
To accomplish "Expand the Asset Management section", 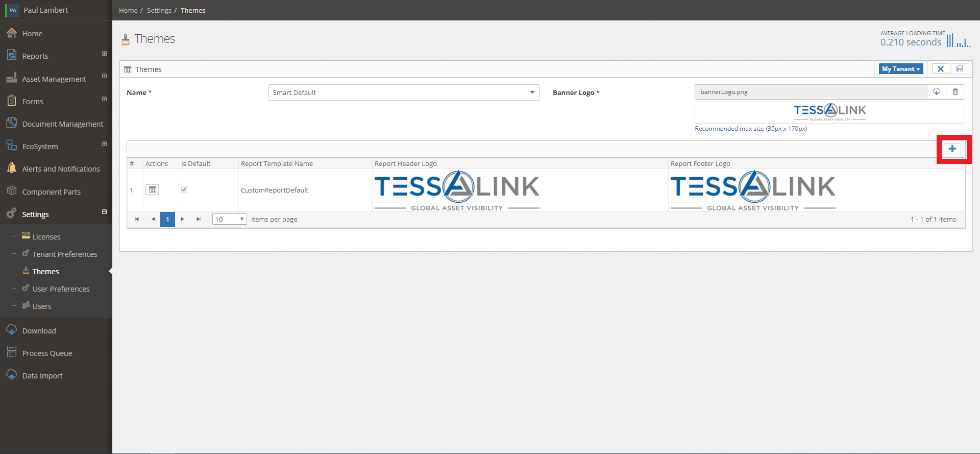I will [104, 76].
